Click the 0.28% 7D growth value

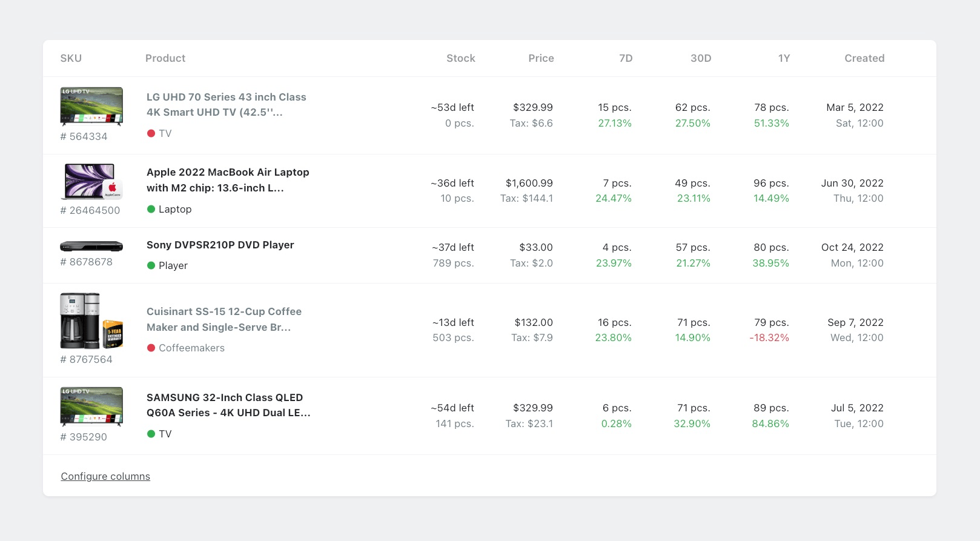pyautogui.click(x=617, y=423)
